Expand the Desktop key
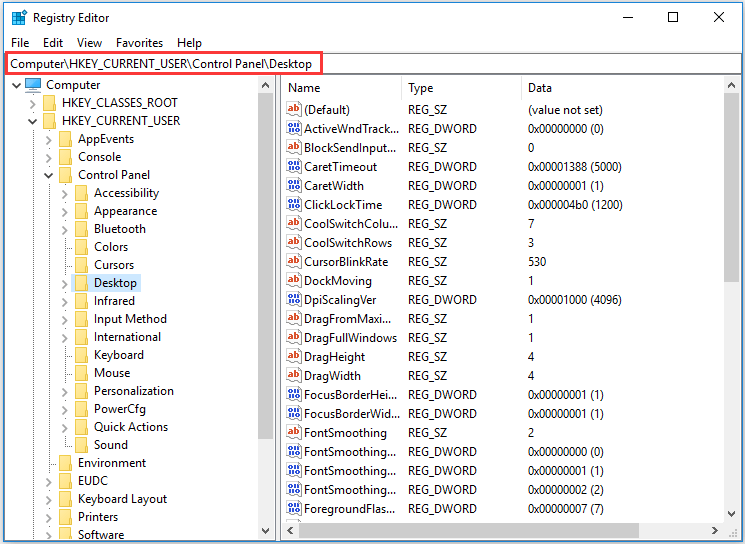The image size is (745, 544). click(65, 284)
